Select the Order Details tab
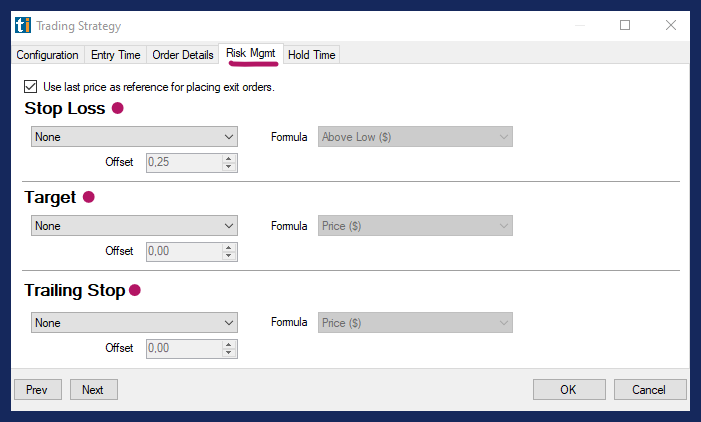The width and height of the screenshot is (701, 422). [x=182, y=55]
